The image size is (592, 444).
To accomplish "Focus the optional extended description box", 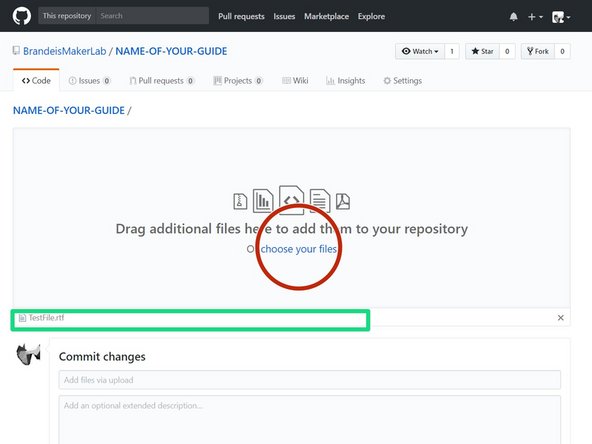I will click(310, 420).
